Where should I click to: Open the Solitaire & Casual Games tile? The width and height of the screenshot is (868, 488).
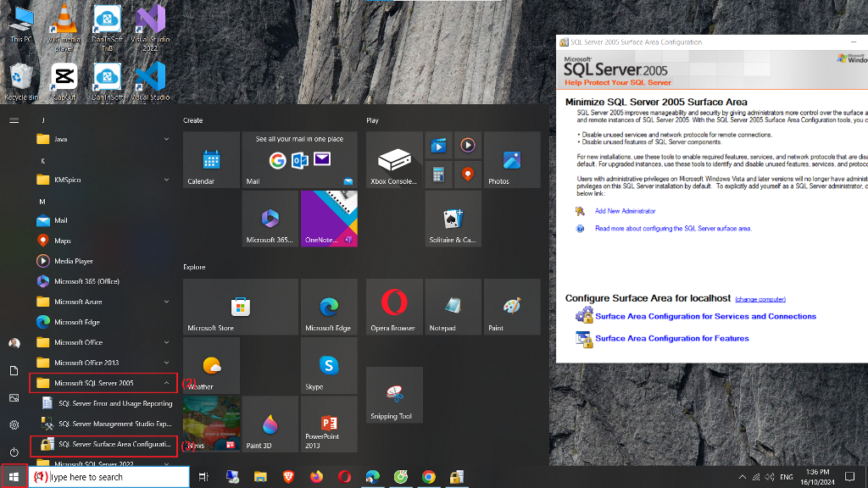point(453,219)
